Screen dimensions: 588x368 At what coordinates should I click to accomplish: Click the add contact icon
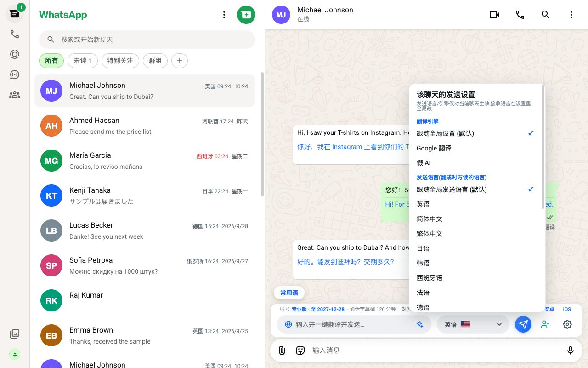(x=545, y=324)
